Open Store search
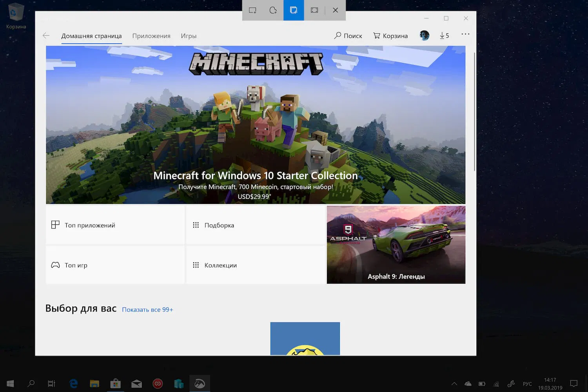Viewport: 588px width, 392px height. coord(348,35)
